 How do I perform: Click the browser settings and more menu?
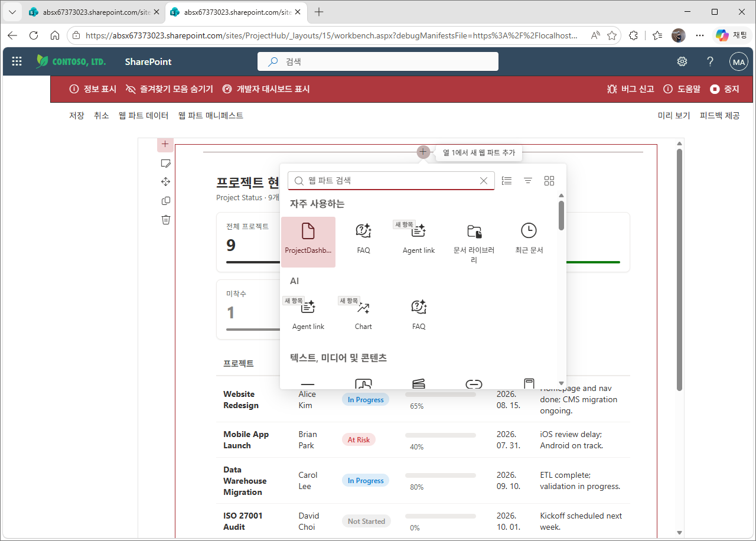click(x=700, y=35)
